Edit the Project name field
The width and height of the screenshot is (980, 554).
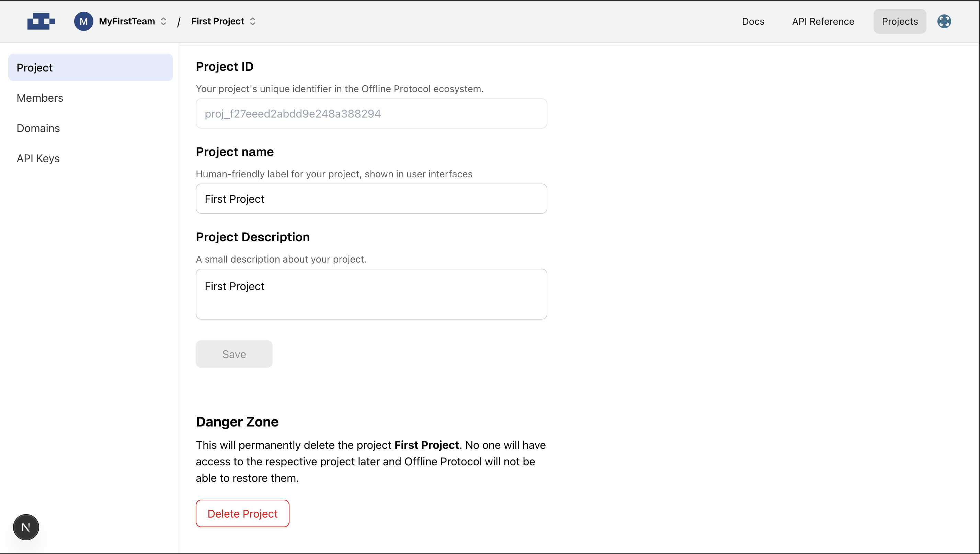click(x=371, y=198)
